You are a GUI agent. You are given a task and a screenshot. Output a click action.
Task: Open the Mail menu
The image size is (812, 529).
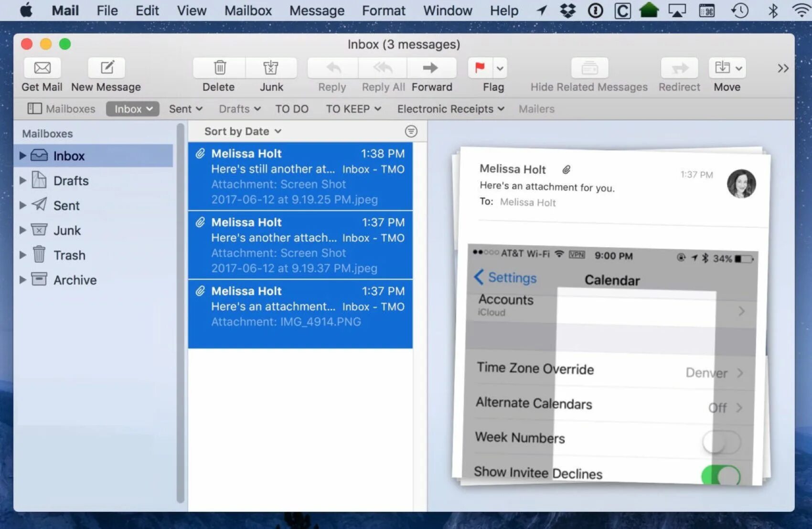65,10
